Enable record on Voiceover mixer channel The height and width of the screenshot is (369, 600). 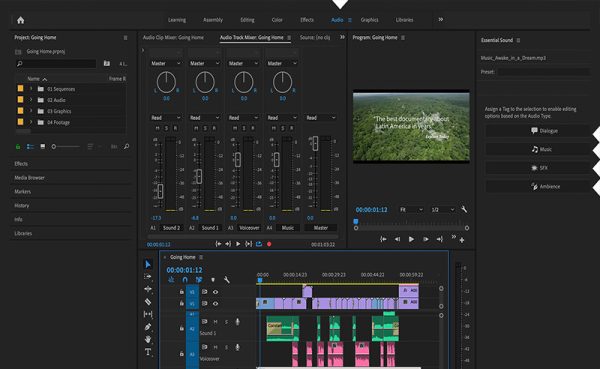pos(253,128)
